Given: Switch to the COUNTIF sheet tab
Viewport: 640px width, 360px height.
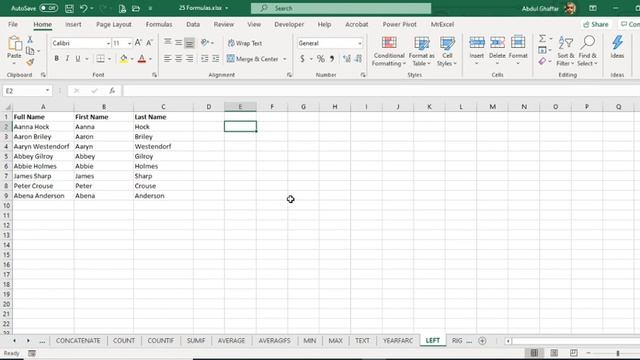Looking at the screenshot, I should pyautogui.click(x=161, y=340).
